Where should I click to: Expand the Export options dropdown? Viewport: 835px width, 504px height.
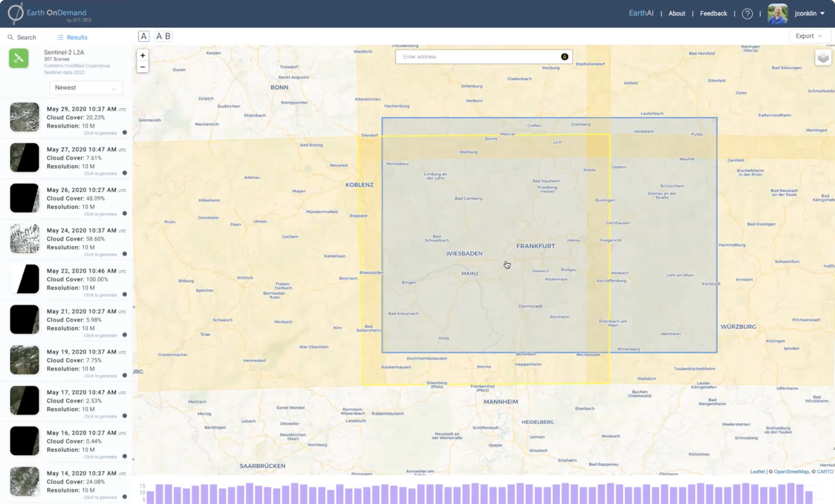coord(808,36)
